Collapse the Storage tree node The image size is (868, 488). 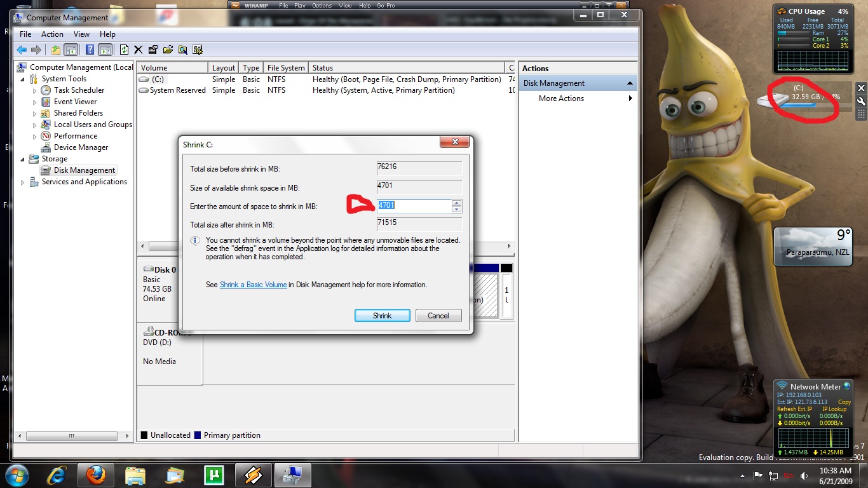tap(23, 159)
